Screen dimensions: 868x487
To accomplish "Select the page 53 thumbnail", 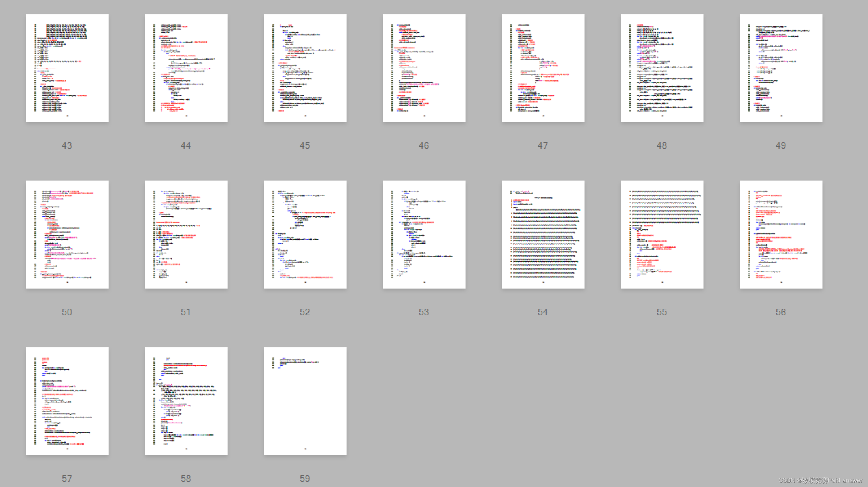I will (424, 235).
